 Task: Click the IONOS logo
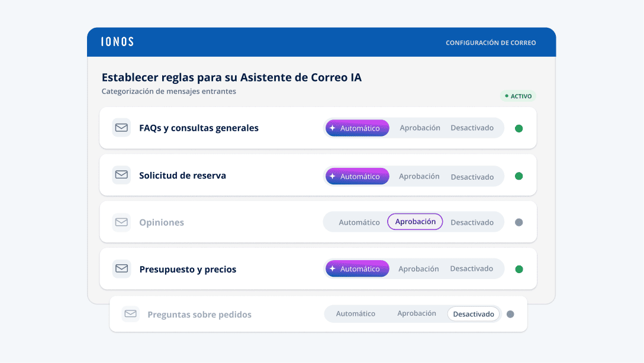pos(117,42)
